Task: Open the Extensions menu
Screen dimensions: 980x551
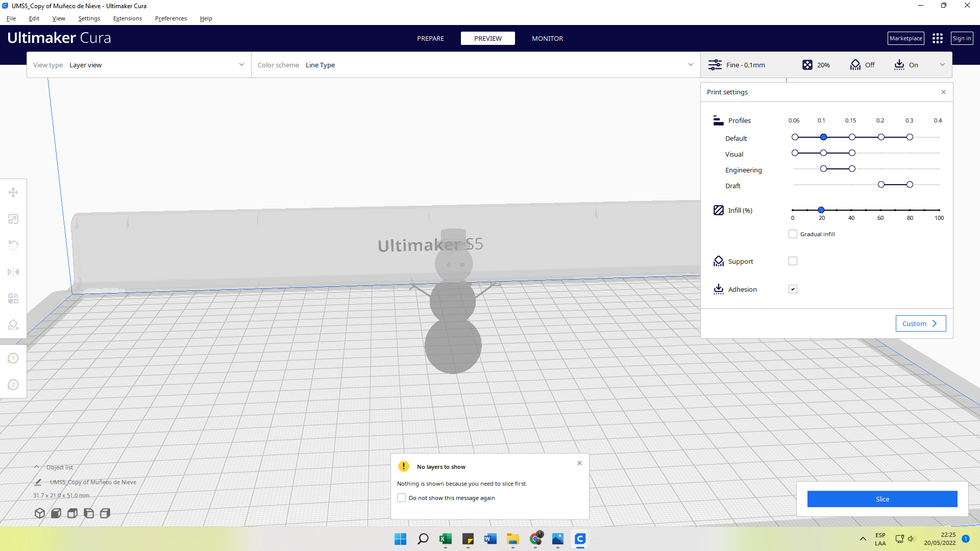Action: point(128,18)
